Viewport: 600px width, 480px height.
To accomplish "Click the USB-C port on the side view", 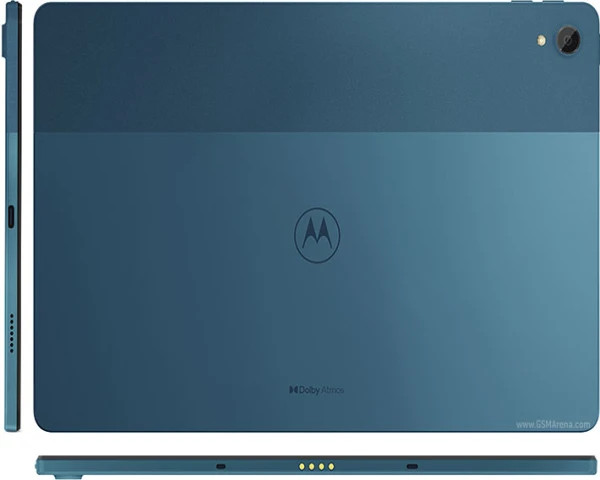I will [11, 216].
